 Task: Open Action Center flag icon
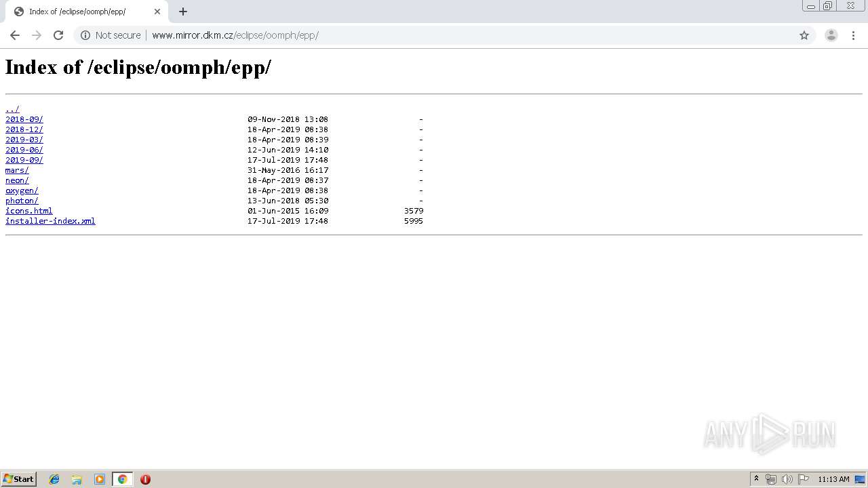pyautogui.click(x=804, y=479)
